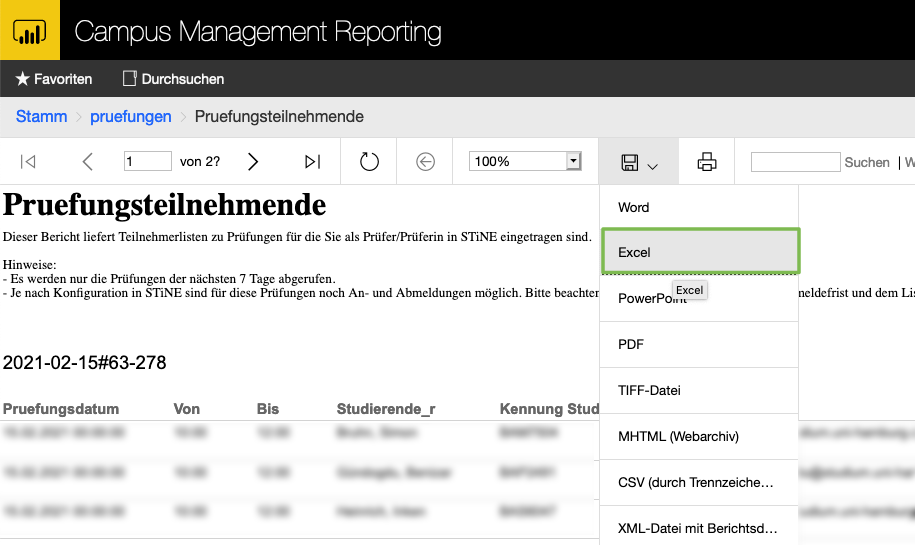
Task: Click the current page number field
Action: point(147,161)
